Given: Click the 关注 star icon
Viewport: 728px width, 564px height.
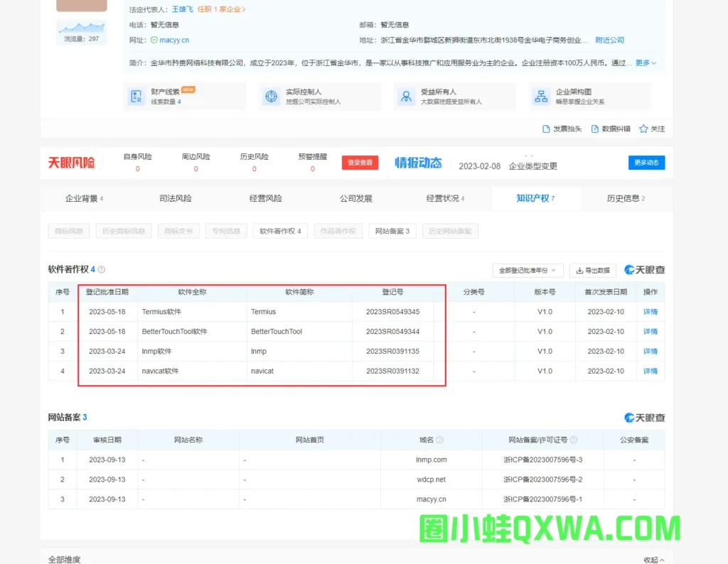Looking at the screenshot, I should point(643,129).
